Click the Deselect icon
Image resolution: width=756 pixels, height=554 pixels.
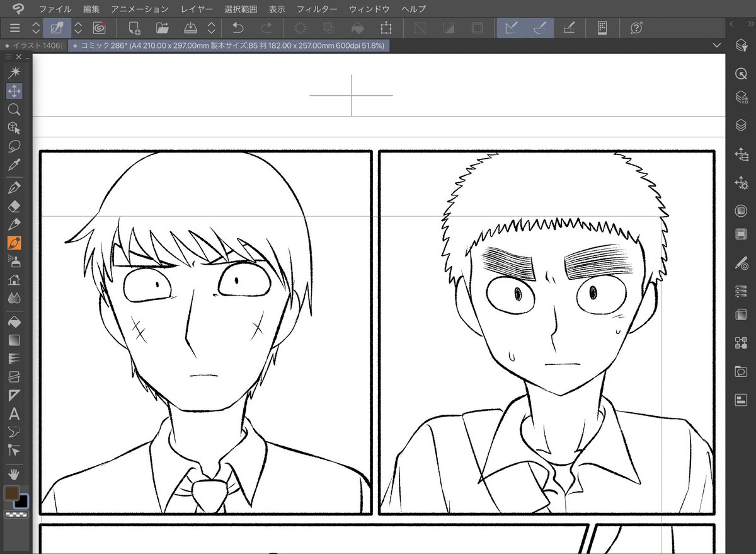tap(420, 28)
